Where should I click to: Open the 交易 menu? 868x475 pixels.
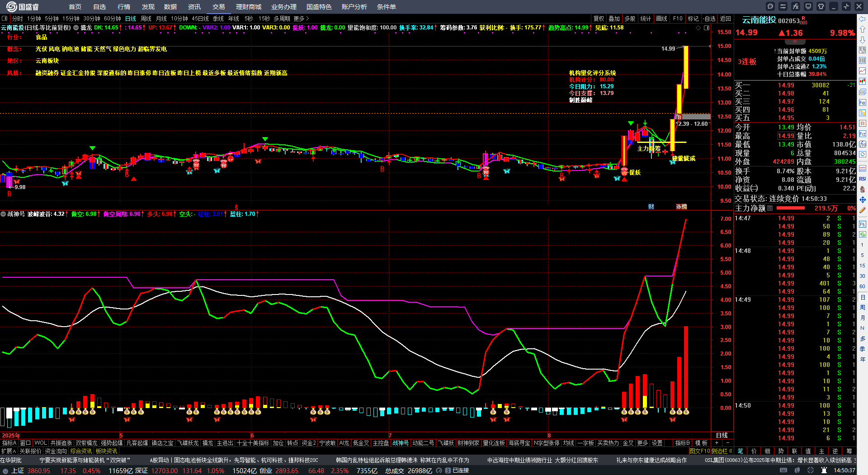click(219, 7)
